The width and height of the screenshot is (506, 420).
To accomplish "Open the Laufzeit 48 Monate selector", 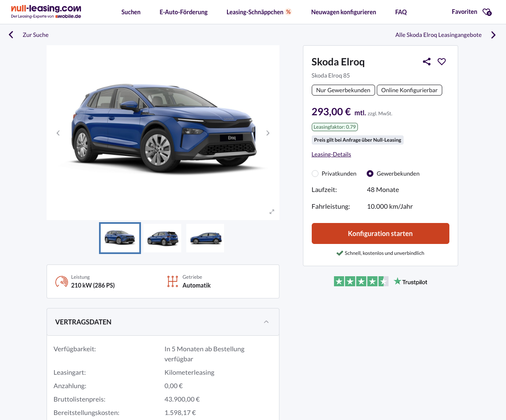I will click(383, 190).
